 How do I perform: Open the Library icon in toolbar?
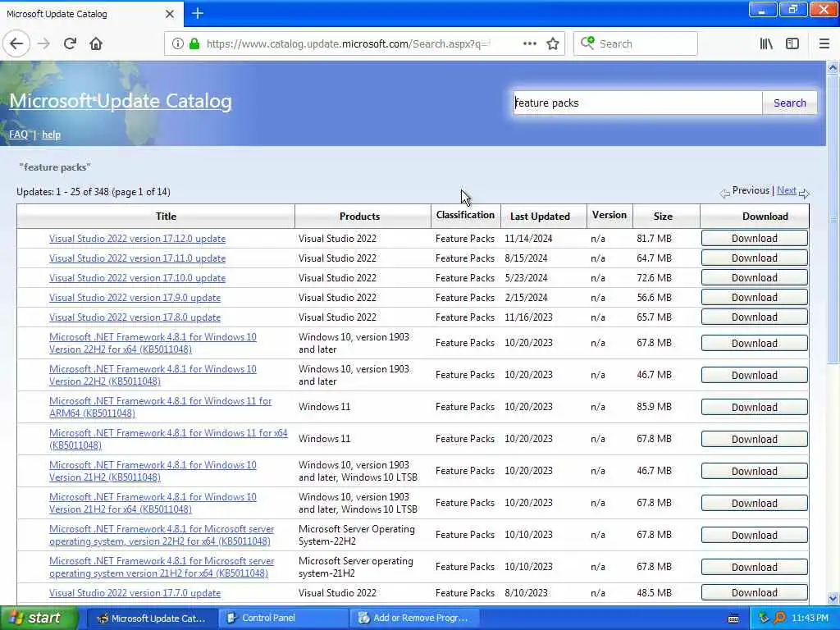(x=766, y=44)
